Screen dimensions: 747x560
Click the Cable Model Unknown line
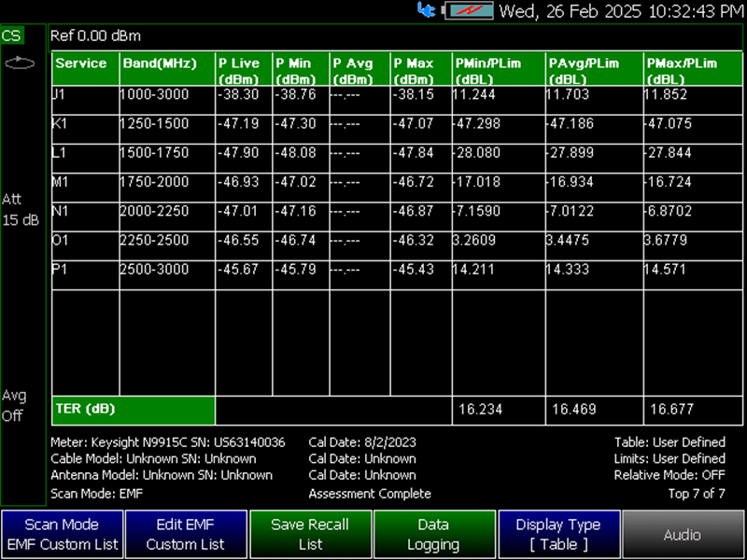click(153, 458)
